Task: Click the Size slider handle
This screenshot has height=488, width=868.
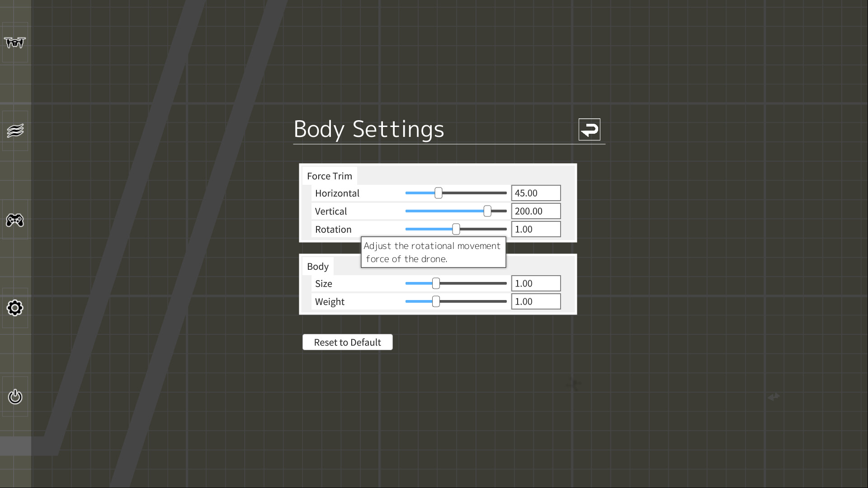Action: [435, 283]
